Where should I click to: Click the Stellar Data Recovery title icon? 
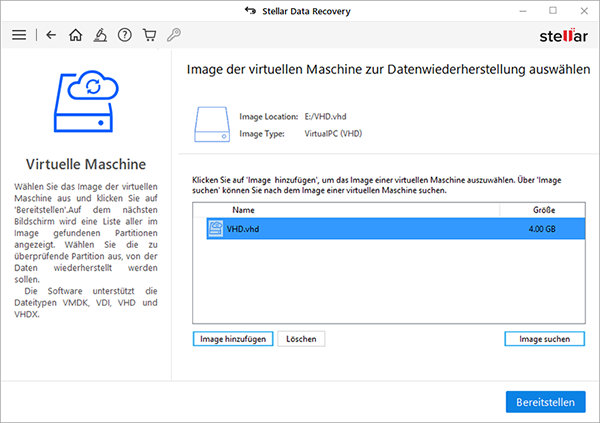[251, 11]
